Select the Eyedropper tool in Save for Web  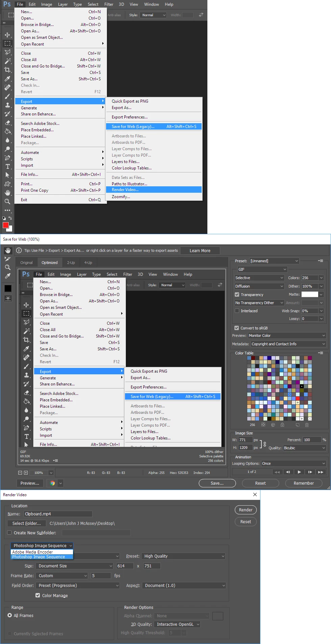coord(8,276)
